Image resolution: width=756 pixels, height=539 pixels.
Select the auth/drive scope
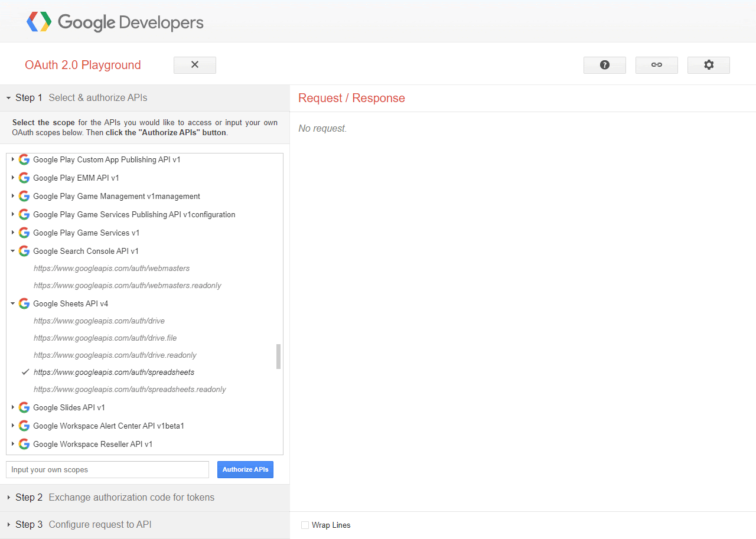pos(99,321)
